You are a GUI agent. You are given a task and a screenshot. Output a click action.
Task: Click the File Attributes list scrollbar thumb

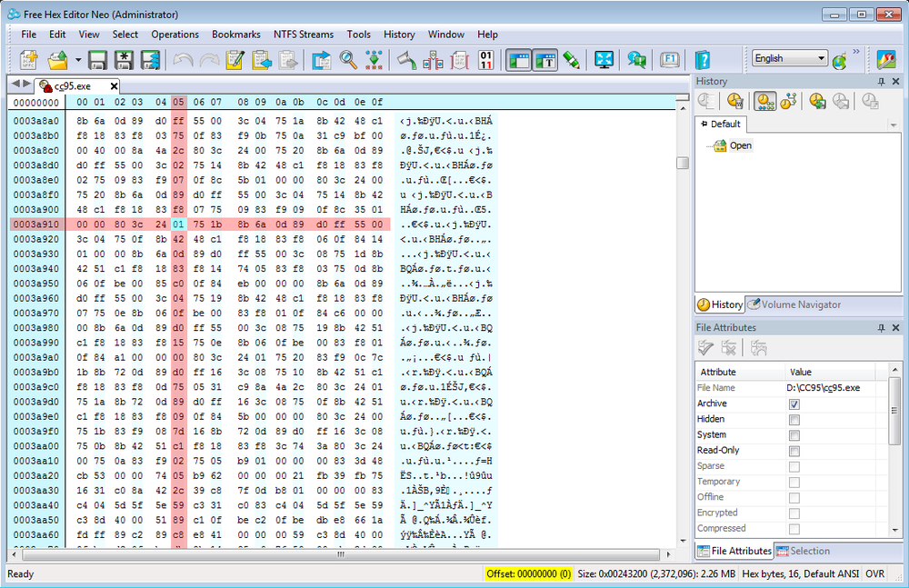click(894, 410)
